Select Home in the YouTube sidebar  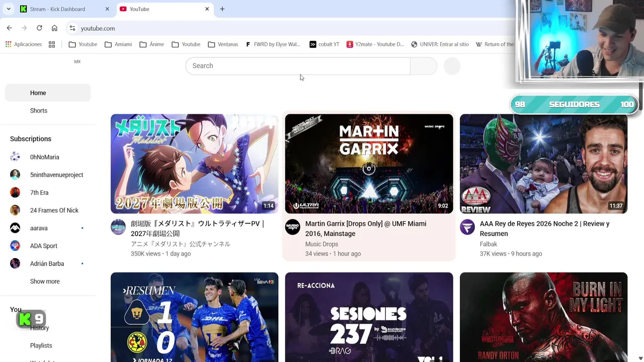(x=48, y=93)
